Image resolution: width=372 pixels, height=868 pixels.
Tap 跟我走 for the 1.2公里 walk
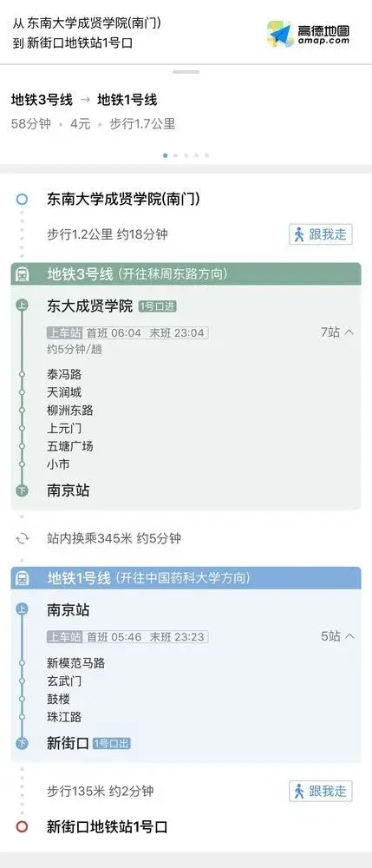click(321, 234)
